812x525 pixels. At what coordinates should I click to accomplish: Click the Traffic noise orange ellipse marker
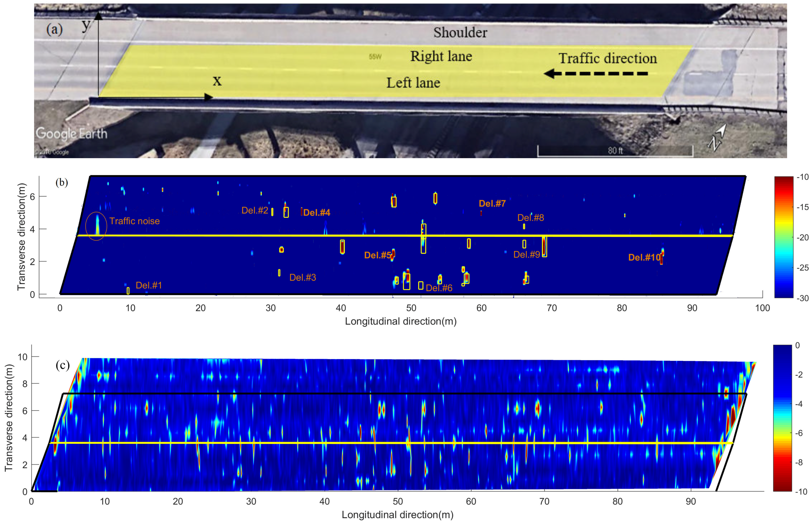point(96,226)
